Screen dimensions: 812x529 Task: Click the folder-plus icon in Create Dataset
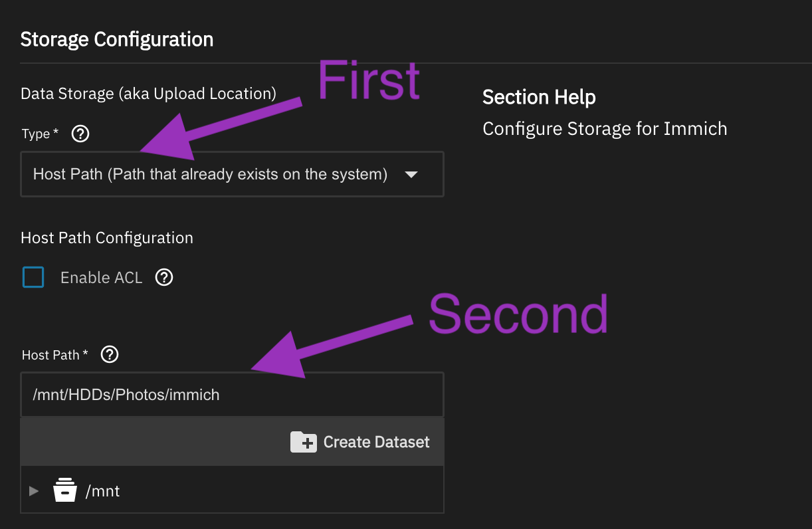(x=304, y=442)
